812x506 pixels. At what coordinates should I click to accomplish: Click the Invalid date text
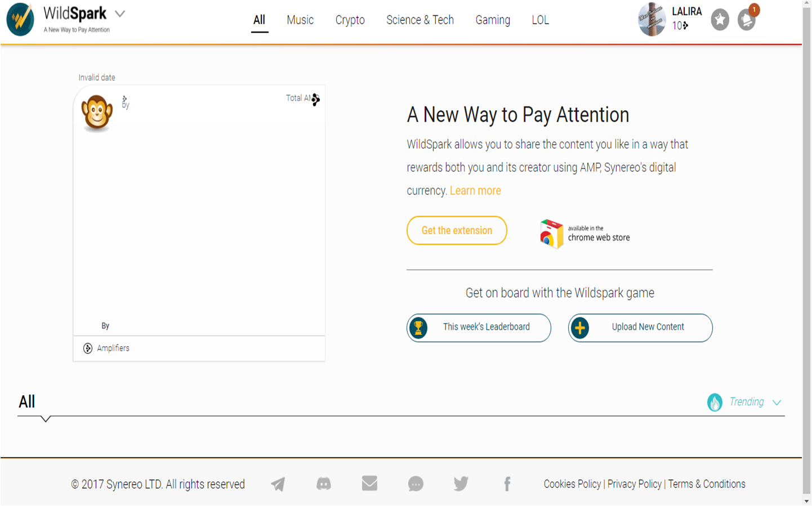[x=97, y=78]
